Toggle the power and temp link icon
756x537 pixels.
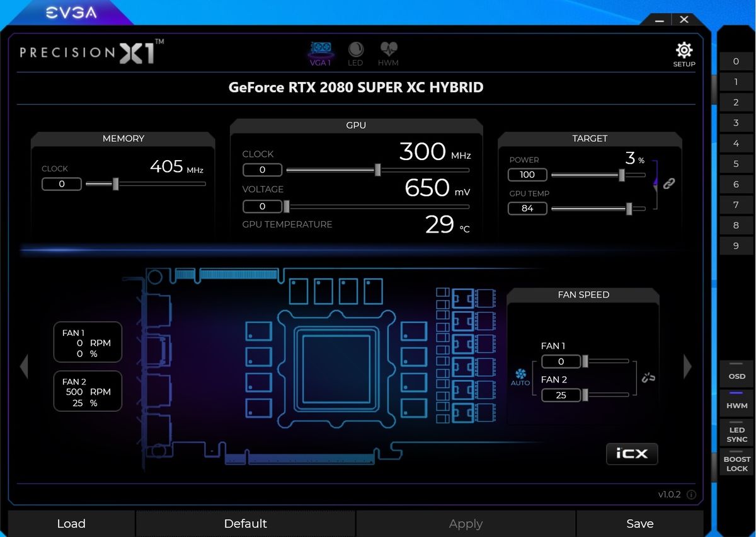pyautogui.click(x=669, y=183)
